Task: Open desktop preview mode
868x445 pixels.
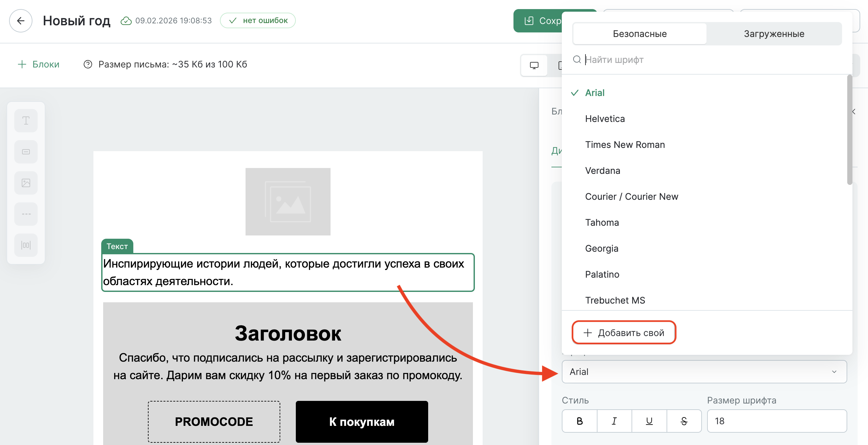Action: (534, 65)
